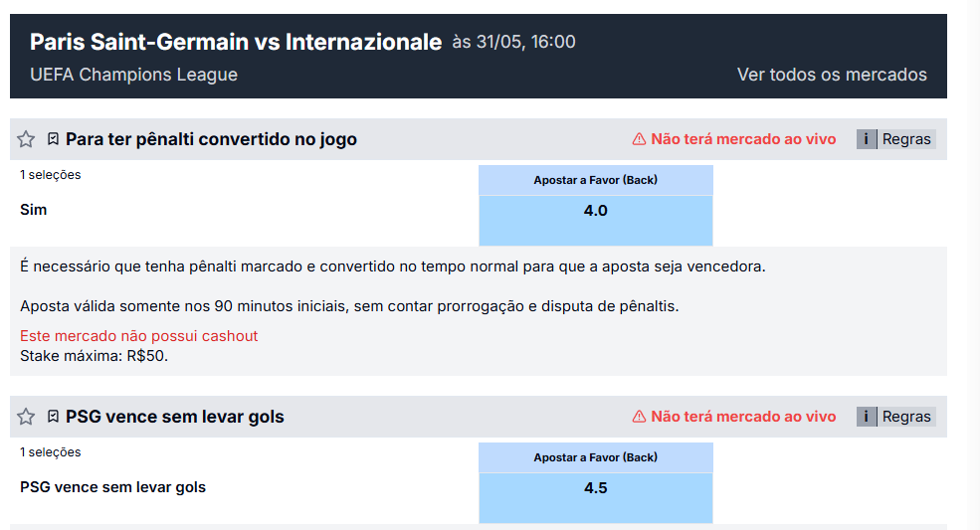Click warning triangle icon in PSG market header

[640, 417]
